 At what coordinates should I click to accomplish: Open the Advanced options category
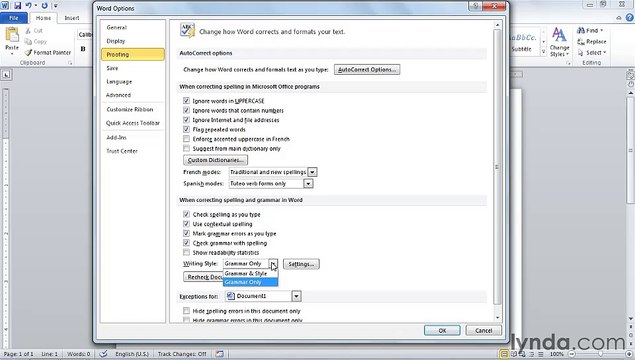pos(133,95)
